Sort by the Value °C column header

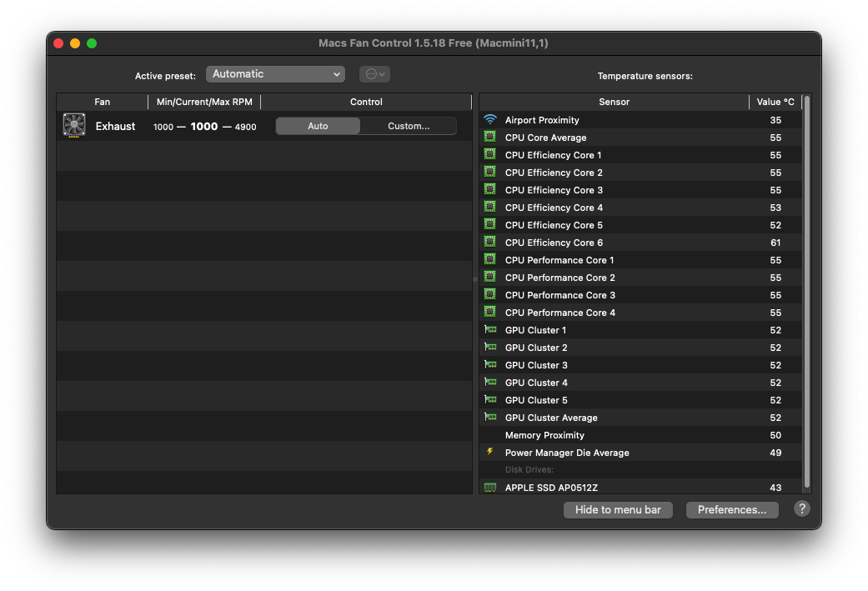(775, 102)
